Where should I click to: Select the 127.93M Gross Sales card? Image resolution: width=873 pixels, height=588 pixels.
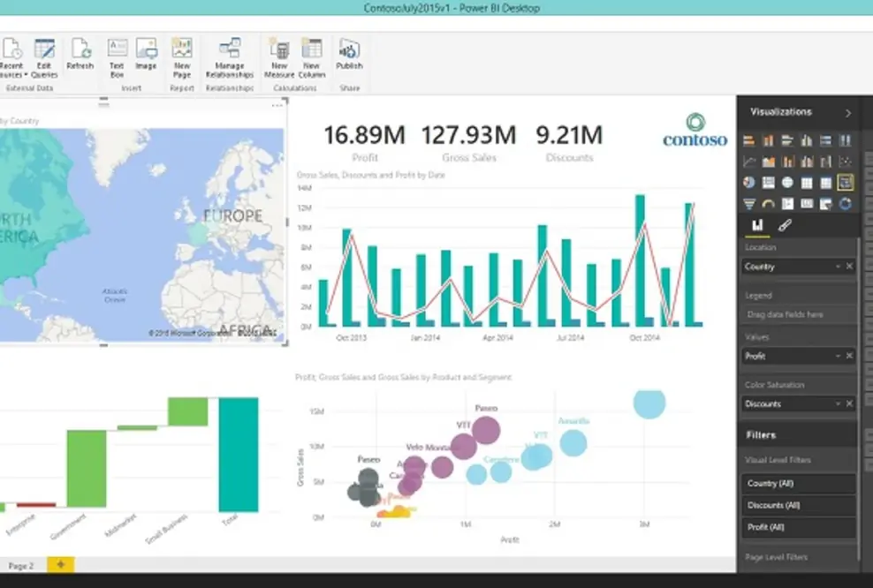pyautogui.click(x=469, y=142)
